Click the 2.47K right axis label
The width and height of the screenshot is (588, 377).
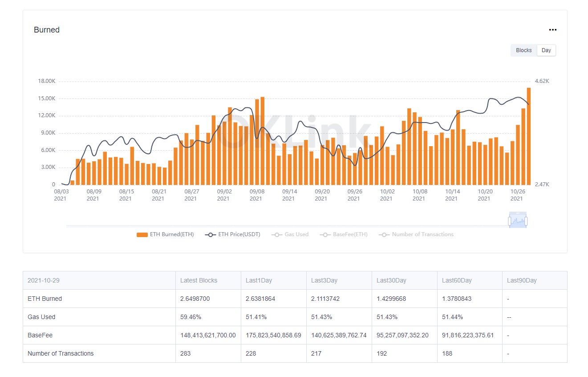[542, 184]
